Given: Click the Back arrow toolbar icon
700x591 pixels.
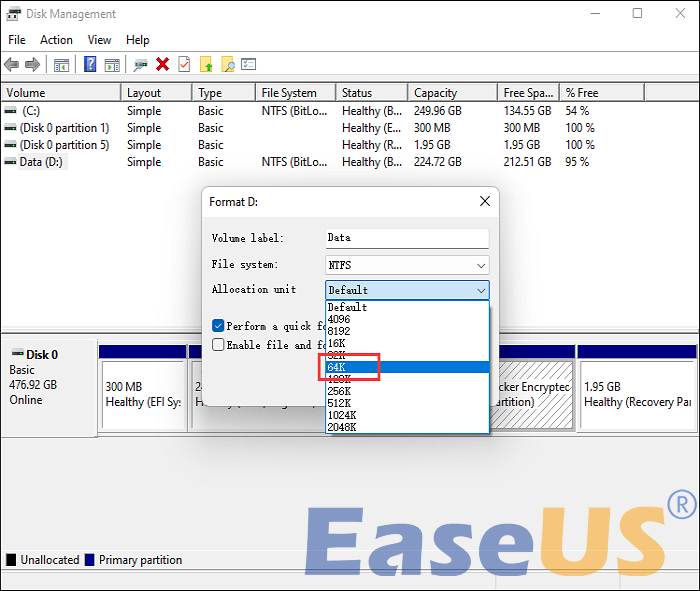Looking at the screenshot, I should 12,65.
